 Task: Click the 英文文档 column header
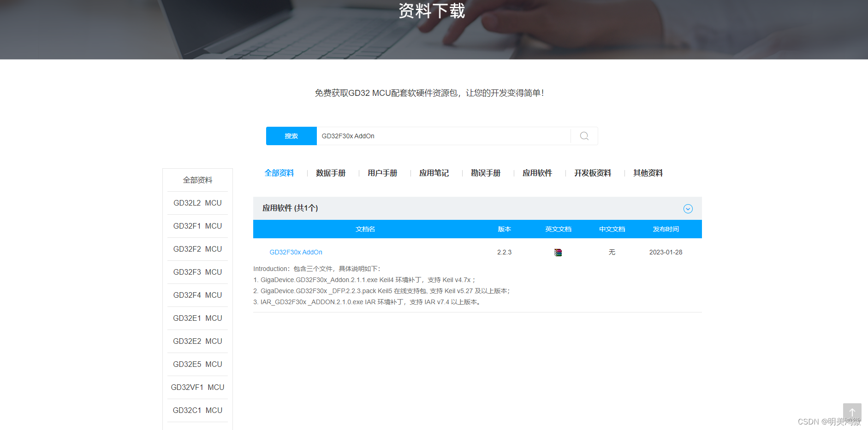point(558,229)
